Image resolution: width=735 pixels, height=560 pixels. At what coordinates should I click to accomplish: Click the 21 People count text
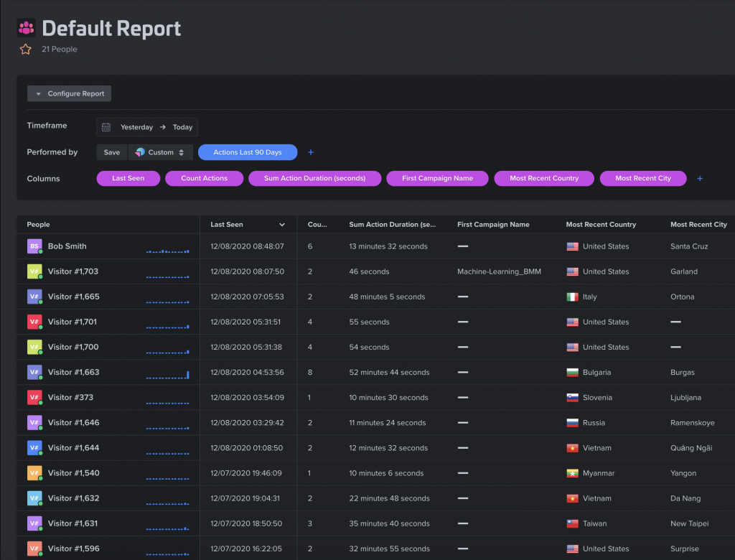coord(60,50)
